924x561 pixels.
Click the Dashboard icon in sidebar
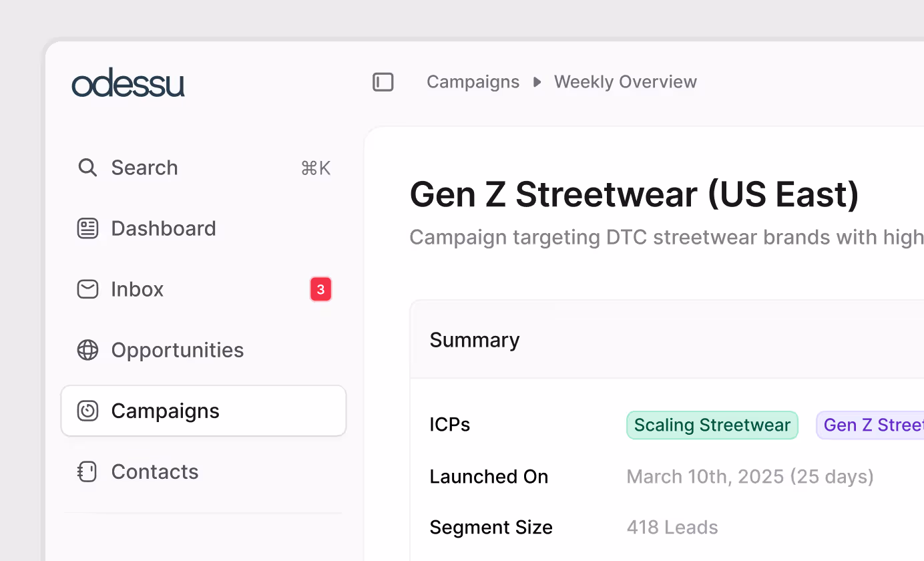[x=87, y=228]
